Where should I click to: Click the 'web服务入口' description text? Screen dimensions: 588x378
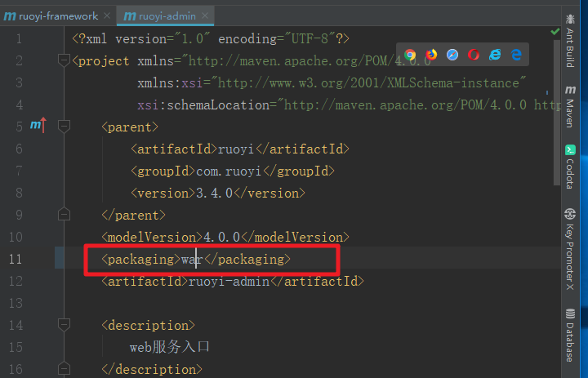(170, 347)
